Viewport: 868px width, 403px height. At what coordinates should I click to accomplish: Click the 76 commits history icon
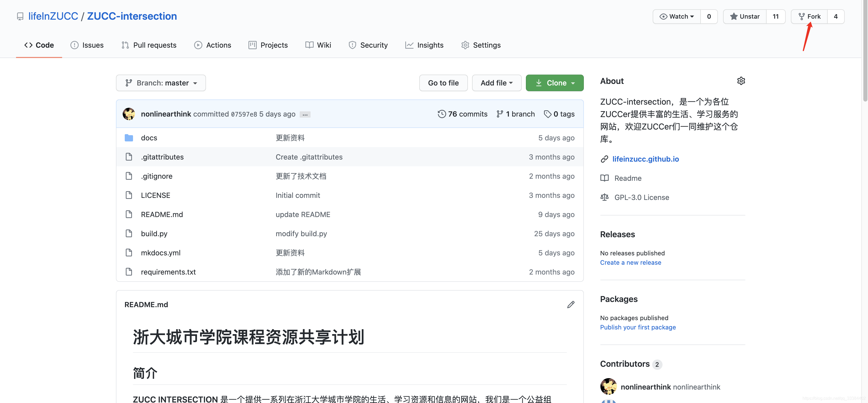point(442,114)
